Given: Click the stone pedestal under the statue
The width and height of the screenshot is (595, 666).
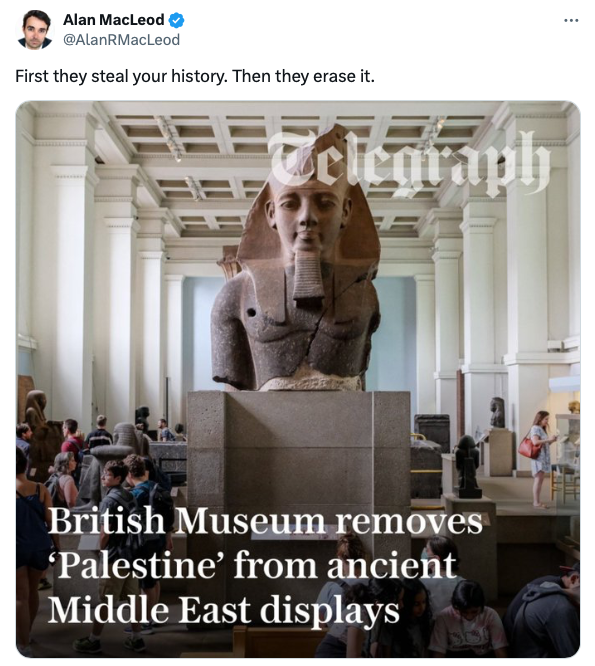Looking at the screenshot, I should pyautogui.click(x=299, y=454).
